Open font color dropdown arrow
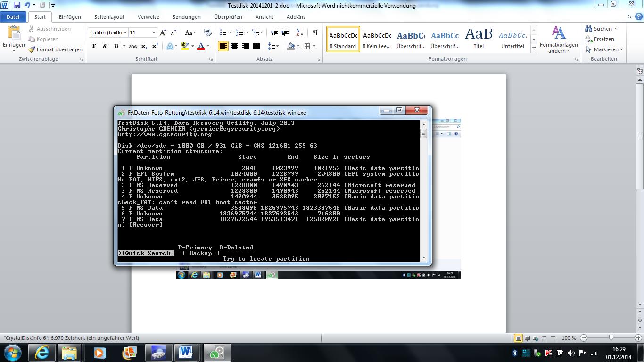This screenshot has height=362, width=644. click(x=208, y=46)
